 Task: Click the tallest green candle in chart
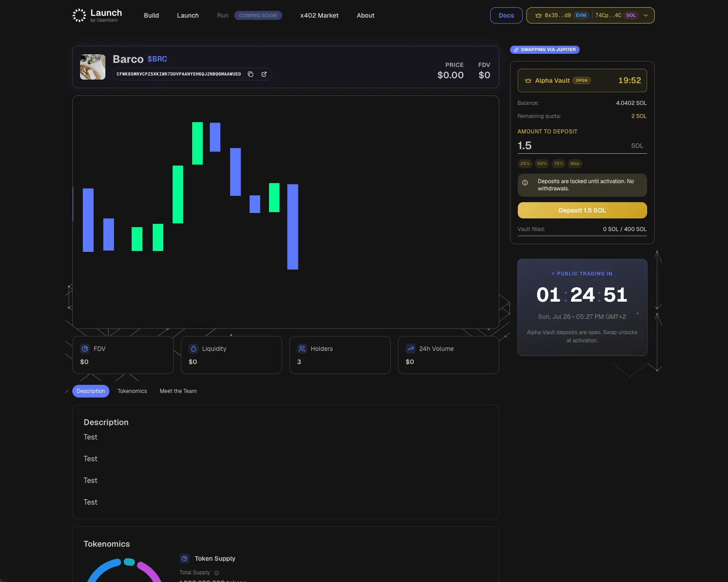pyautogui.click(x=178, y=194)
